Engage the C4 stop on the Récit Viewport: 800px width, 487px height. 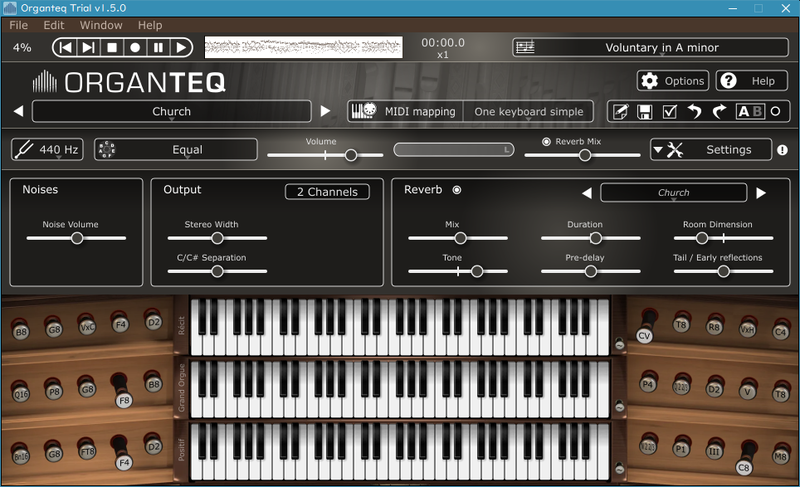click(x=780, y=331)
